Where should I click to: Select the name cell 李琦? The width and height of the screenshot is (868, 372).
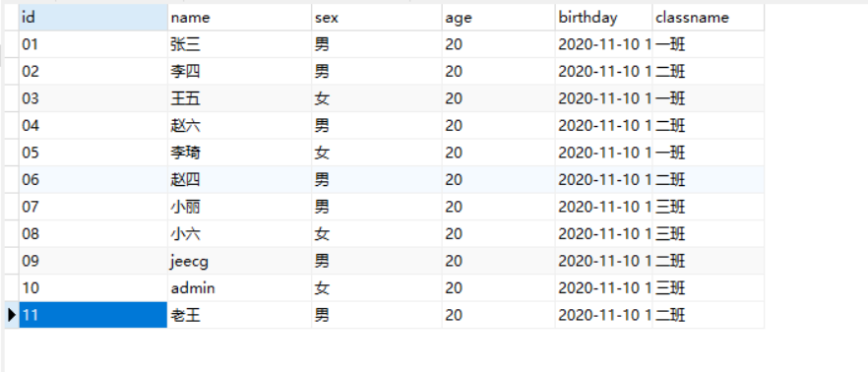tap(240, 153)
